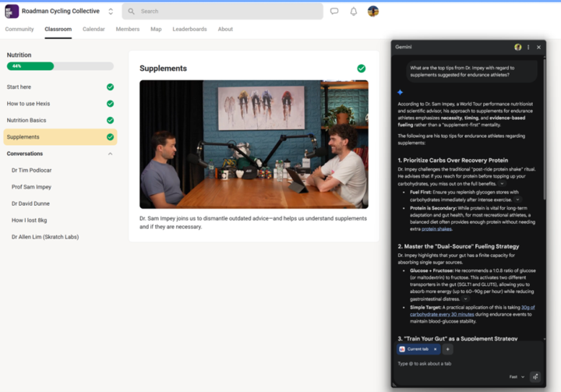View the Leaderboards tab
The height and width of the screenshot is (392, 561).
[189, 30]
